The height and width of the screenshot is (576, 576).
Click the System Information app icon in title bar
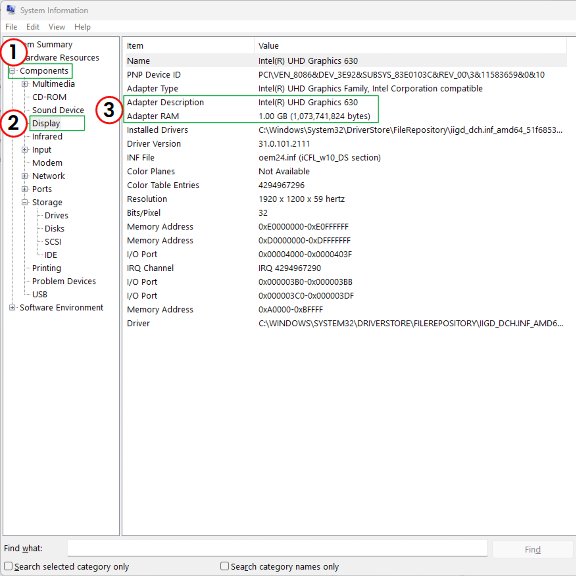tap(11, 10)
